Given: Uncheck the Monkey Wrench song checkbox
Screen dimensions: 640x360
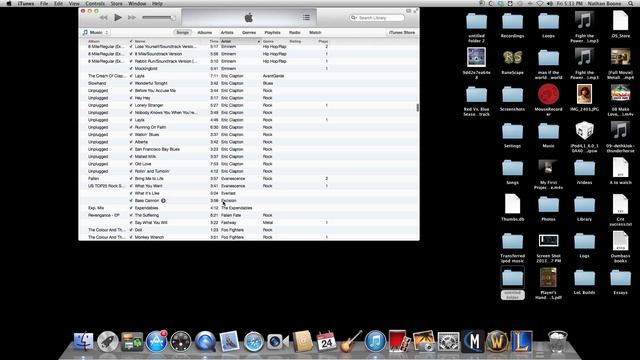Looking at the screenshot, I should coord(131,237).
